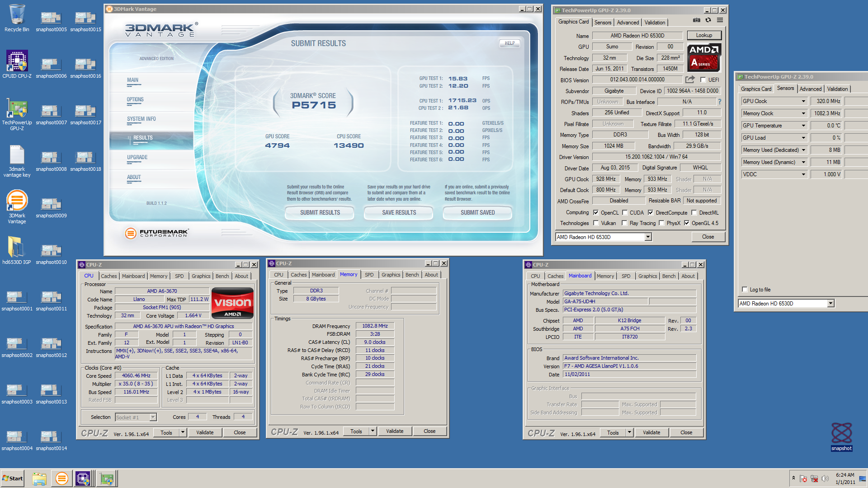This screenshot has width=868, height=488.
Task: Toggle the Vulkan checkbox
Action: (596, 223)
